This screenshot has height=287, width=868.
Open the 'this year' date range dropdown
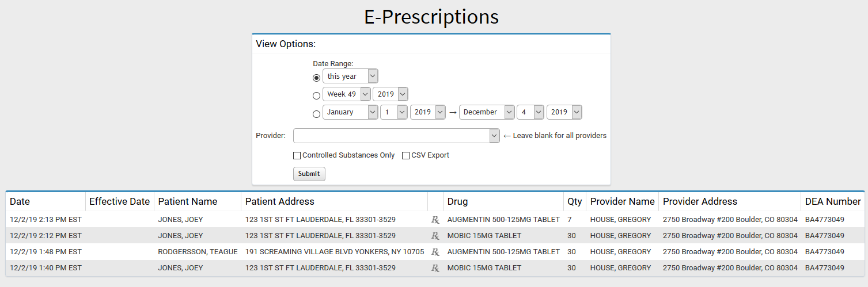[350, 76]
